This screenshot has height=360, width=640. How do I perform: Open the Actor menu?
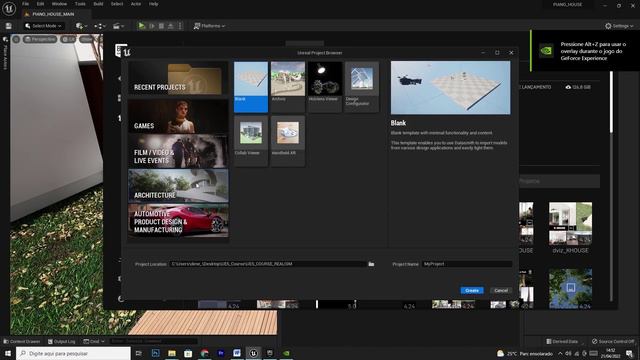tap(136, 4)
